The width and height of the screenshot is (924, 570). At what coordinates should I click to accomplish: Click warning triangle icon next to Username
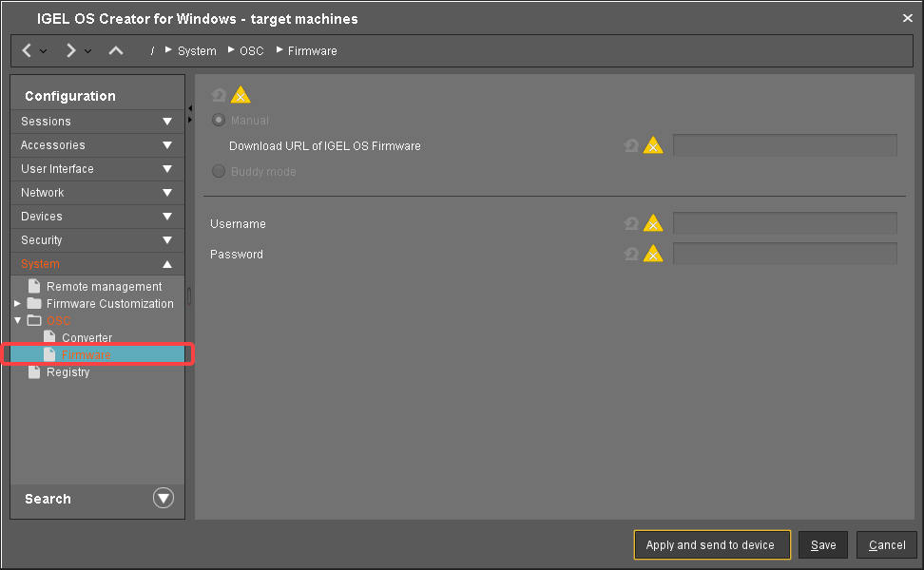pyautogui.click(x=653, y=223)
